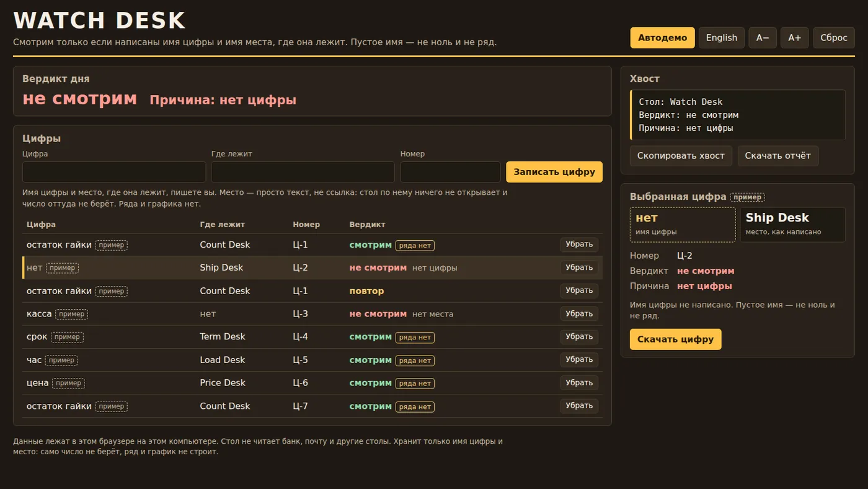Focus the Цифра input field

(114, 172)
